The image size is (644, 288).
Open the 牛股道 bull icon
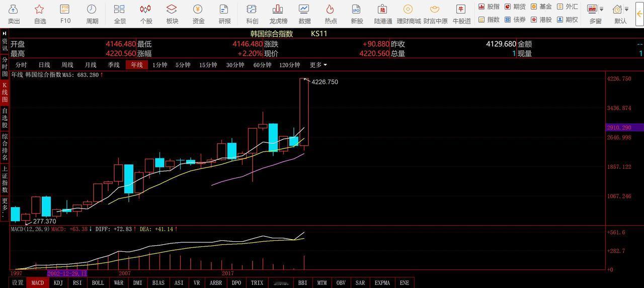tap(461, 14)
